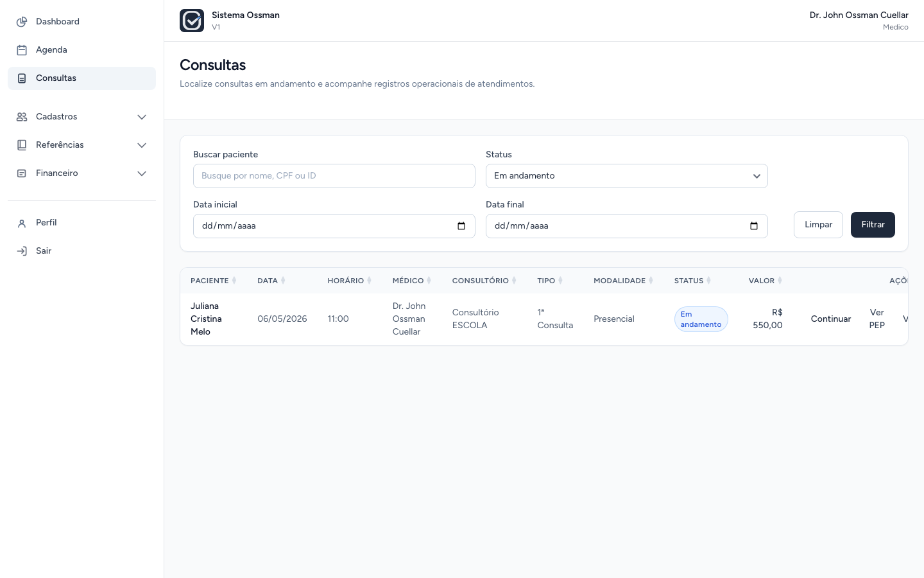This screenshot has width=924, height=578.
Task: Expand the Referências sidebar section
Action: click(x=81, y=145)
